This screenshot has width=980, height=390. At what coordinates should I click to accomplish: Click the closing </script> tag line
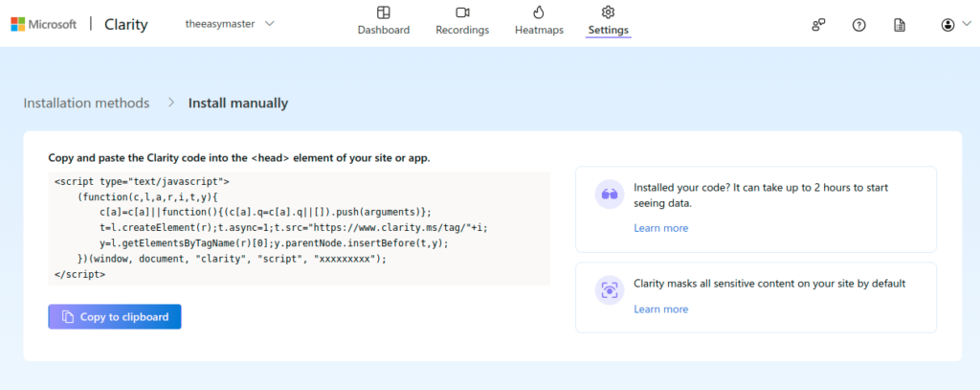coord(80,274)
